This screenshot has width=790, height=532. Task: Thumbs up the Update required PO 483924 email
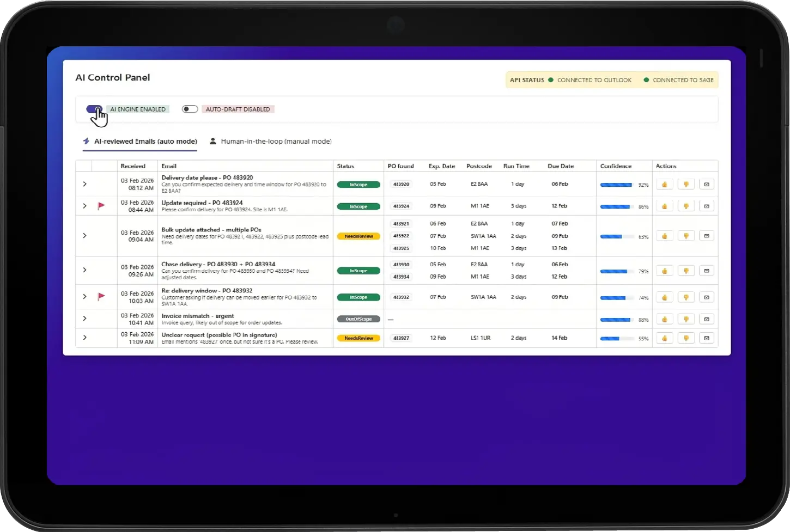(x=665, y=206)
